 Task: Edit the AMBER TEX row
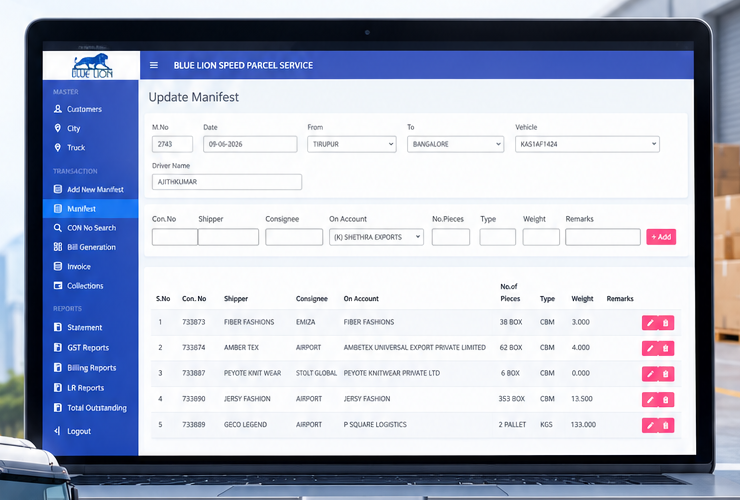(x=650, y=348)
